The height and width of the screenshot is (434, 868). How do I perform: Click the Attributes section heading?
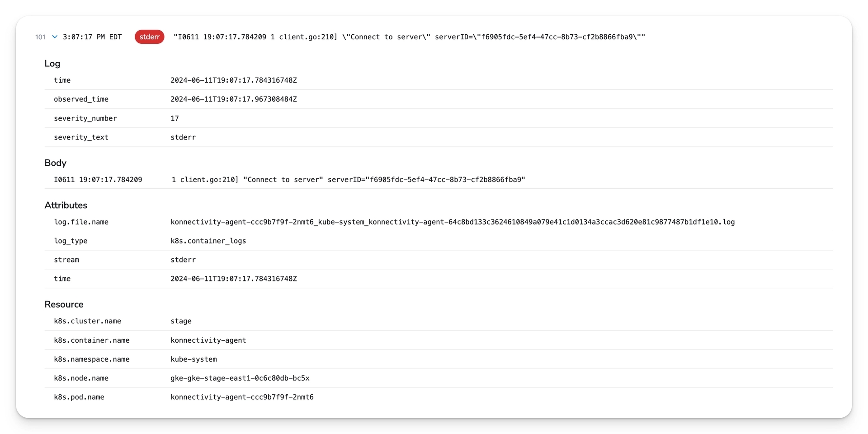[66, 205]
